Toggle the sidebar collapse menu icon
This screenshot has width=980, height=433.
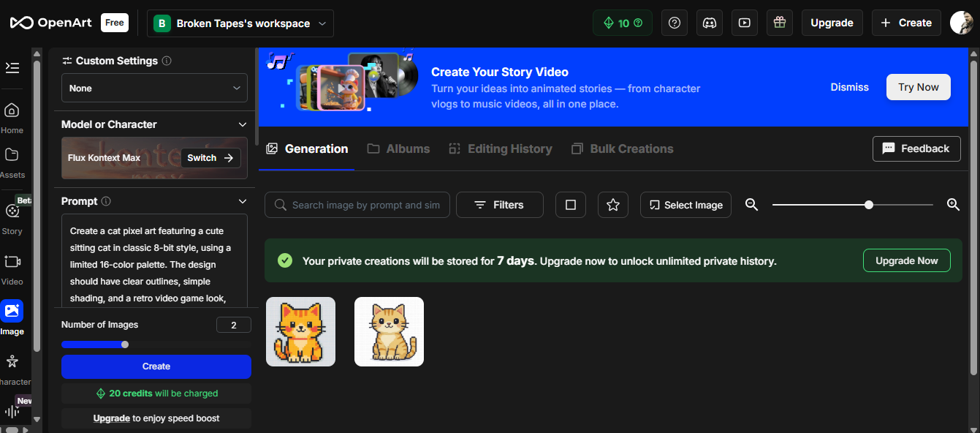12,67
